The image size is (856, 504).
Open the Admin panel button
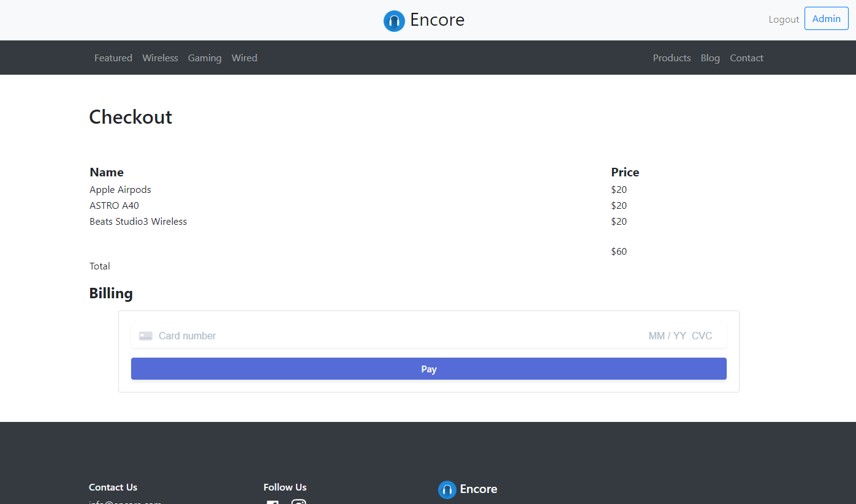tap(826, 19)
